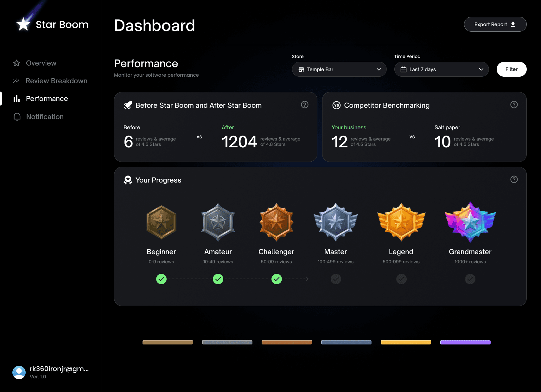Click the '1000+ reviews' text
Viewport: 541px width, 392px height.
click(x=470, y=262)
